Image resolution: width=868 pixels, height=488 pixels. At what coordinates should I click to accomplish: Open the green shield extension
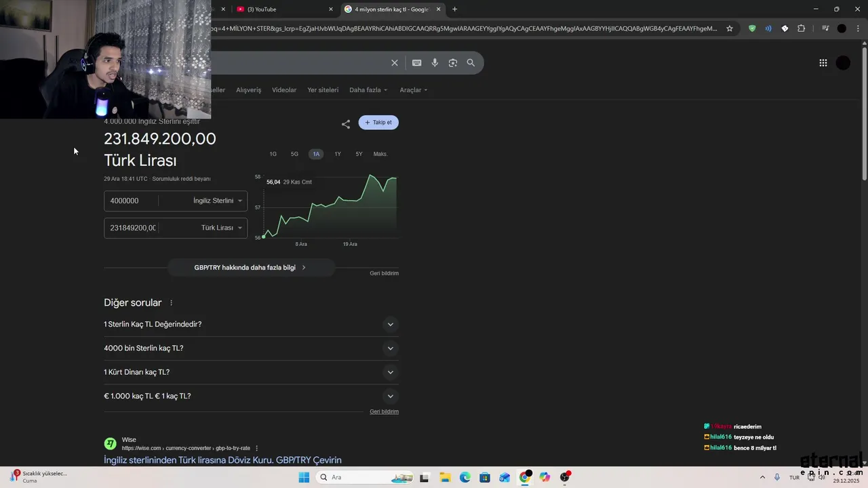[752, 28]
